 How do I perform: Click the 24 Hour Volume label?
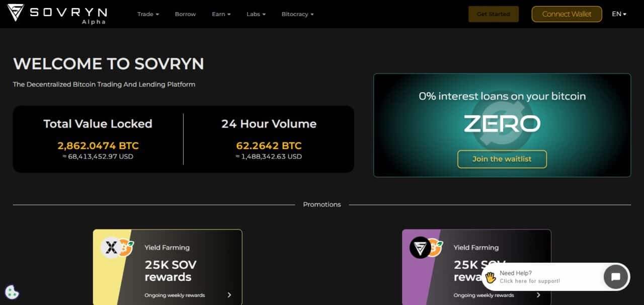point(269,124)
